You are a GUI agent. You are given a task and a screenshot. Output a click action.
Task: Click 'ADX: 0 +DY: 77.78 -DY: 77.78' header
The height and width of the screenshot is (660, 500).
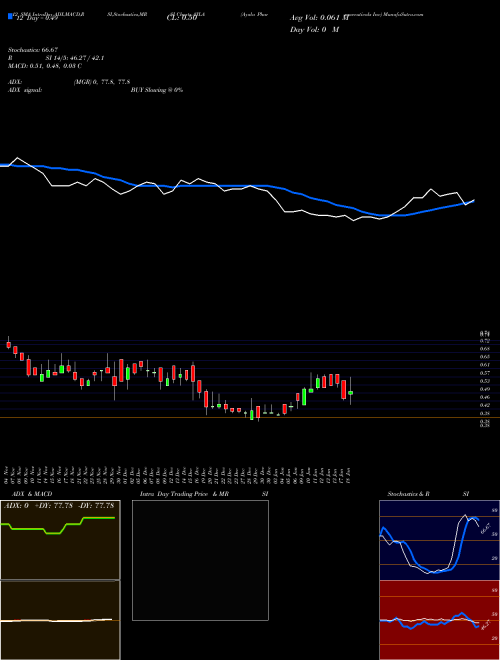[x=59, y=505]
